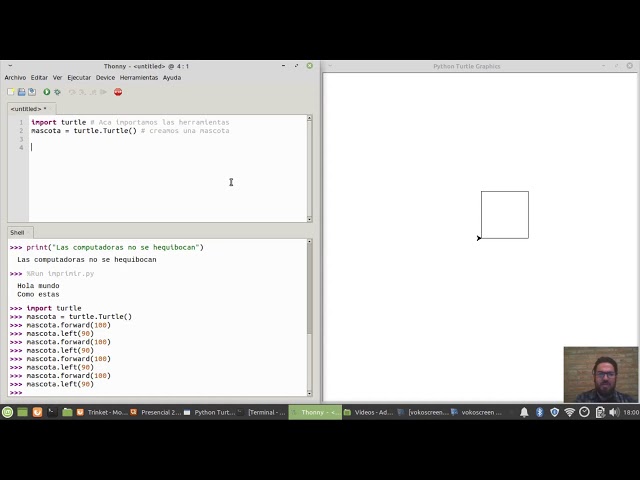Click Shell line 'print("Las computadoras no se hequibocan")'
Viewport: 640px width, 480px height.
pyautogui.click(x=115, y=247)
